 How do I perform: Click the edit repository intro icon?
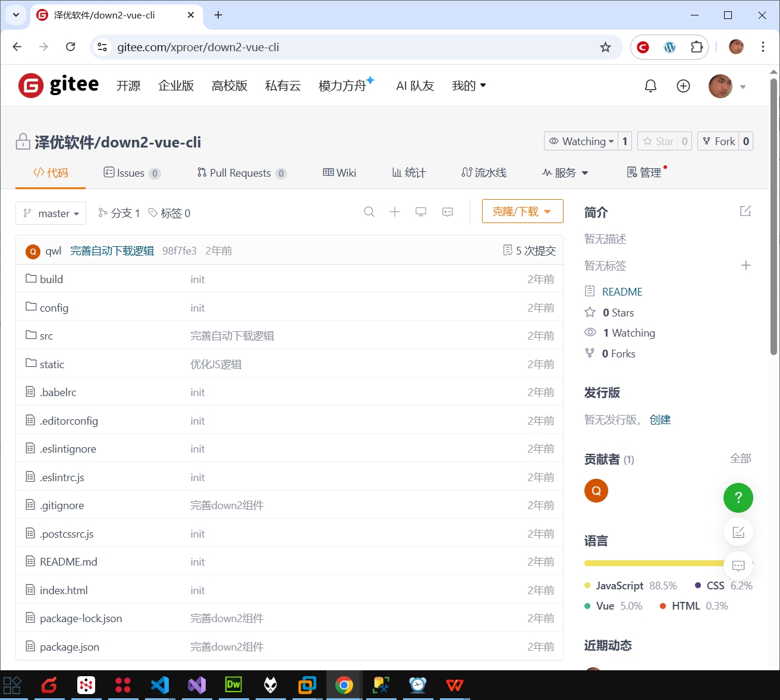745,211
